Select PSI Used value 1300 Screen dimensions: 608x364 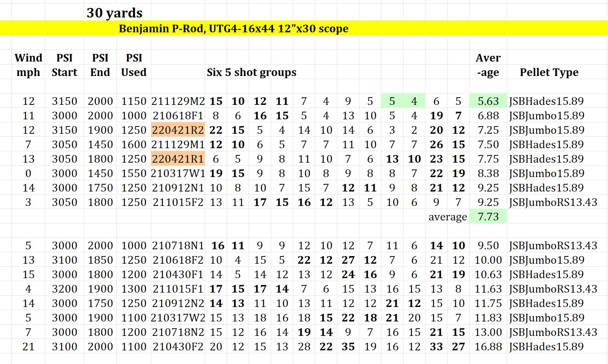click(x=134, y=289)
